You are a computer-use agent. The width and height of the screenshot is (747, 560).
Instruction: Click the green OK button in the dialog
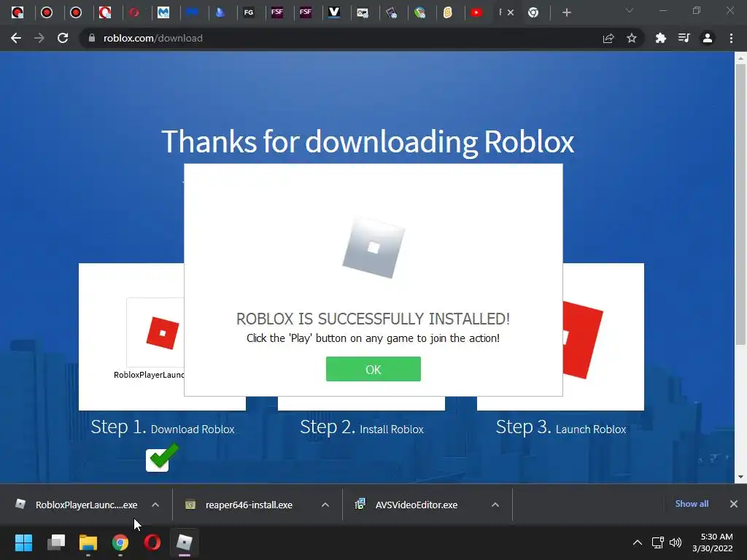373,369
